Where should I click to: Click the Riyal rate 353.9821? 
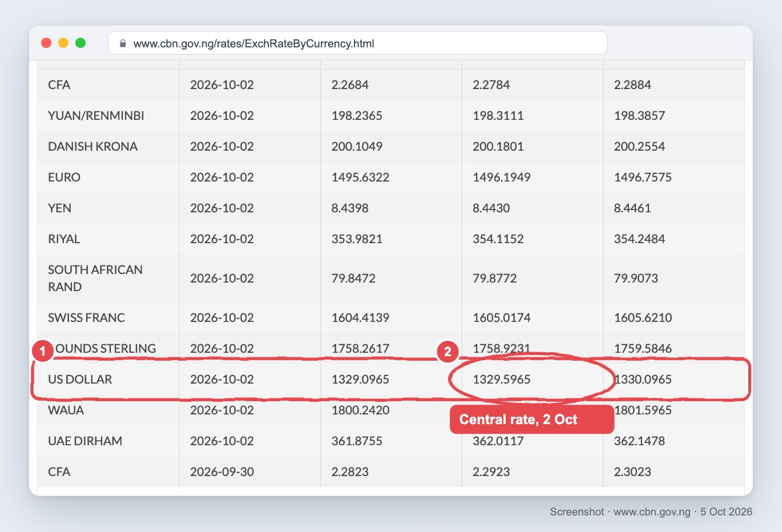tap(357, 239)
